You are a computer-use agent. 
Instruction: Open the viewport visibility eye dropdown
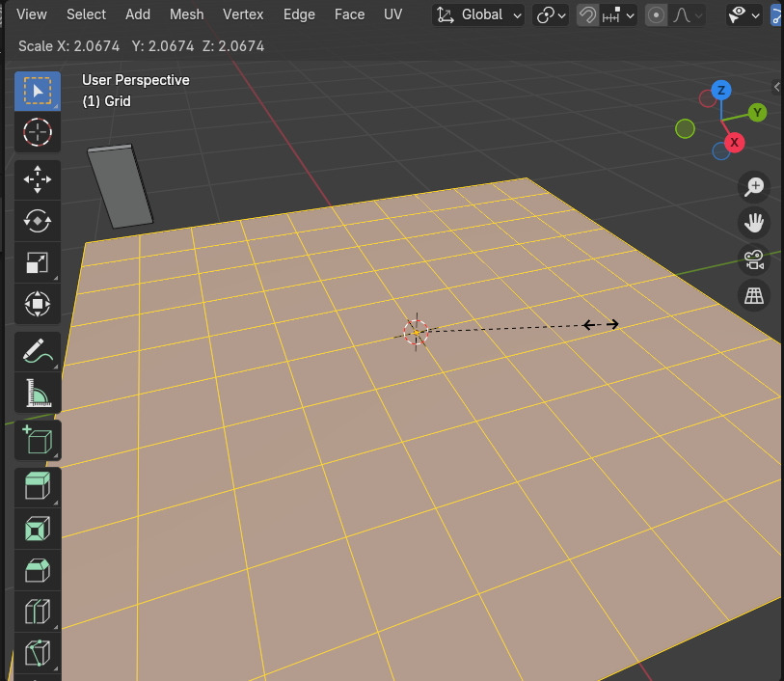(744, 15)
